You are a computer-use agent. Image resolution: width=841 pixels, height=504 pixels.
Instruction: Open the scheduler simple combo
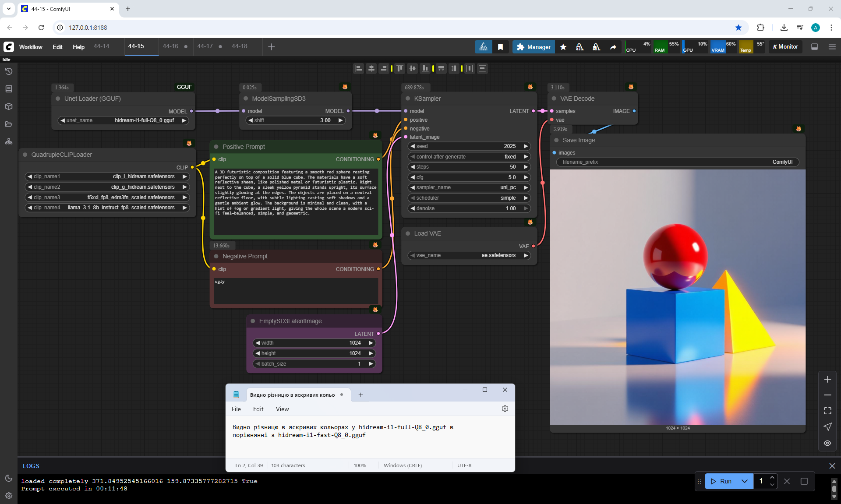[469, 198]
